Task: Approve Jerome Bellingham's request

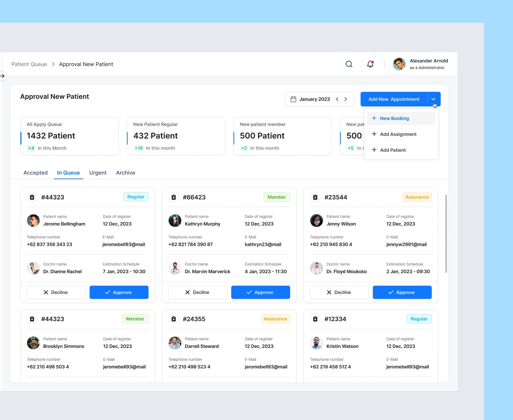Action: click(x=119, y=292)
